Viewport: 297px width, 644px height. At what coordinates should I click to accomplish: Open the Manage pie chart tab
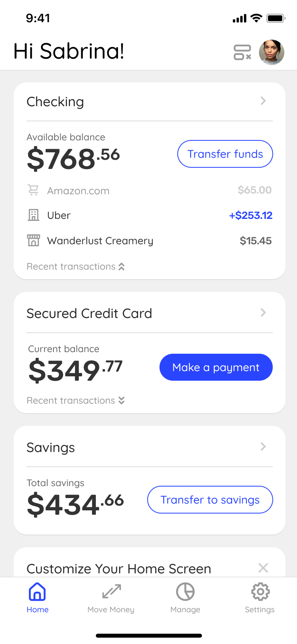(185, 598)
